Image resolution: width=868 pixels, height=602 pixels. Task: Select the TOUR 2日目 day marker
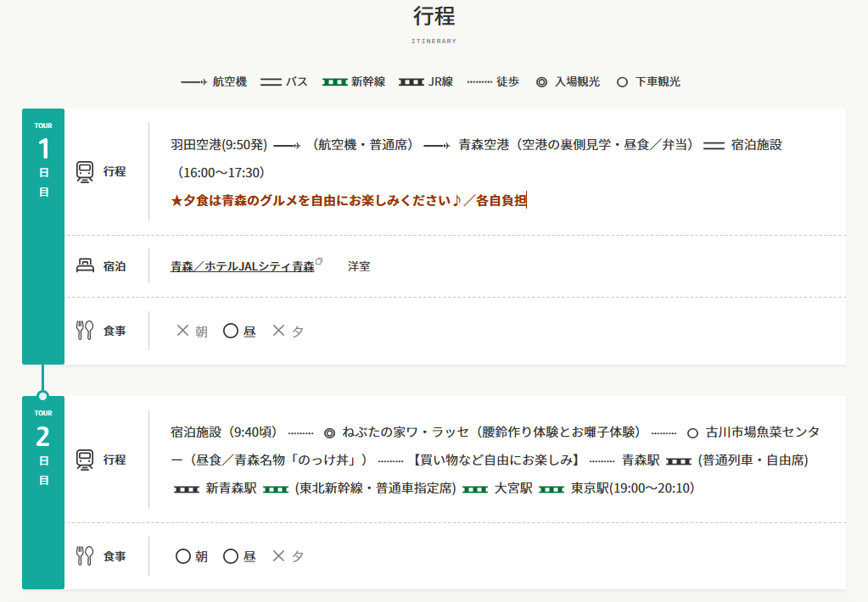[43, 448]
